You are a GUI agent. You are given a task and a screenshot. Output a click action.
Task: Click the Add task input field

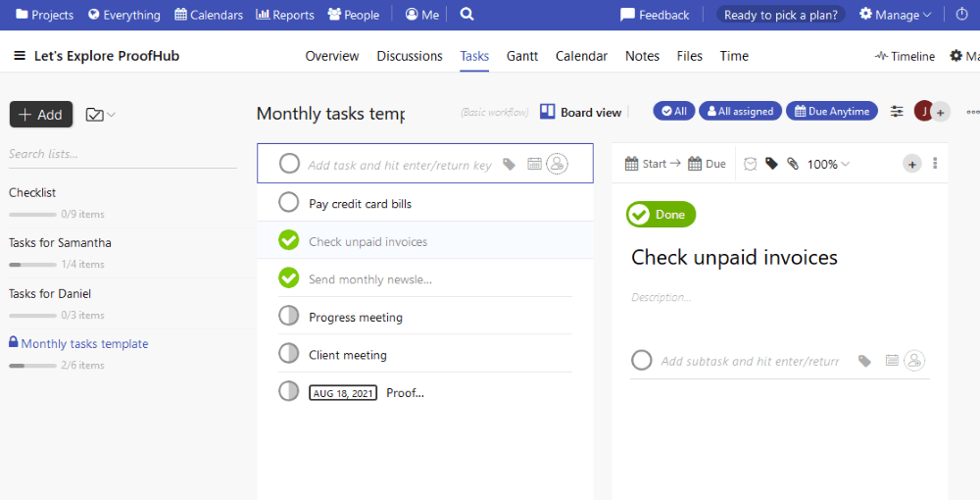point(400,165)
